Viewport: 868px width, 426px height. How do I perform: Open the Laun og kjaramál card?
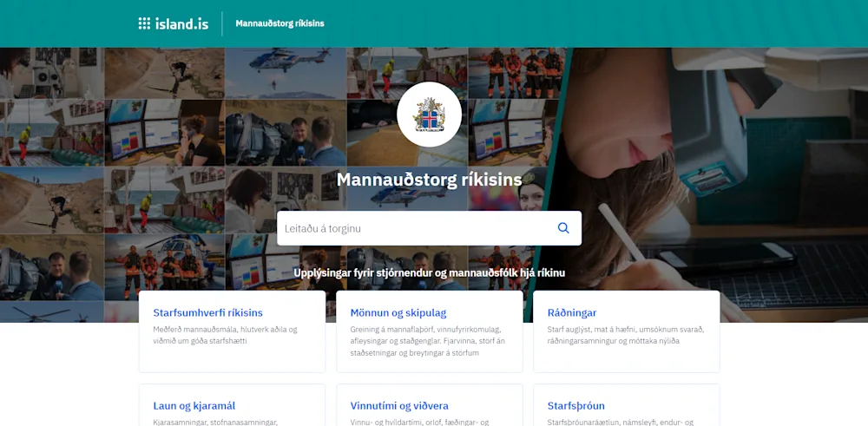click(x=232, y=405)
